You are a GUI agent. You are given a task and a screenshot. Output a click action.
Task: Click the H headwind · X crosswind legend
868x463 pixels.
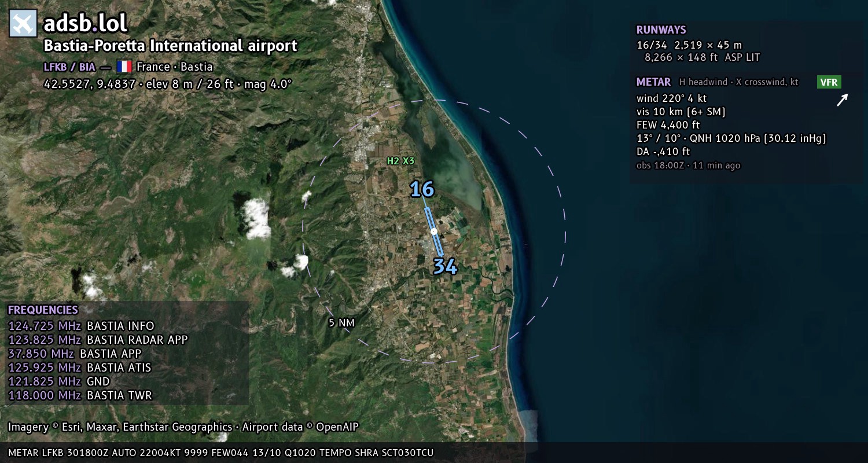tap(739, 82)
